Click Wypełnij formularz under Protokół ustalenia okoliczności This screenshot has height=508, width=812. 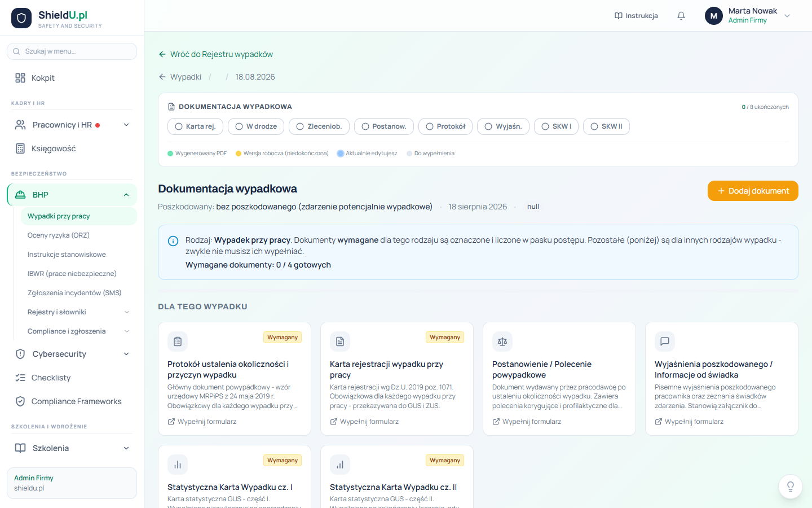(202, 422)
